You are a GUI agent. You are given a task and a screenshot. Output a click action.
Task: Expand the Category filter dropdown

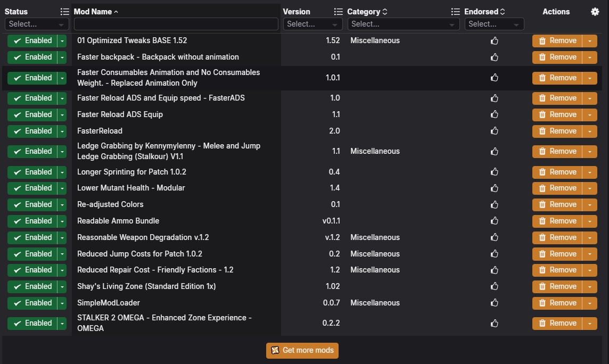pyautogui.click(x=403, y=24)
